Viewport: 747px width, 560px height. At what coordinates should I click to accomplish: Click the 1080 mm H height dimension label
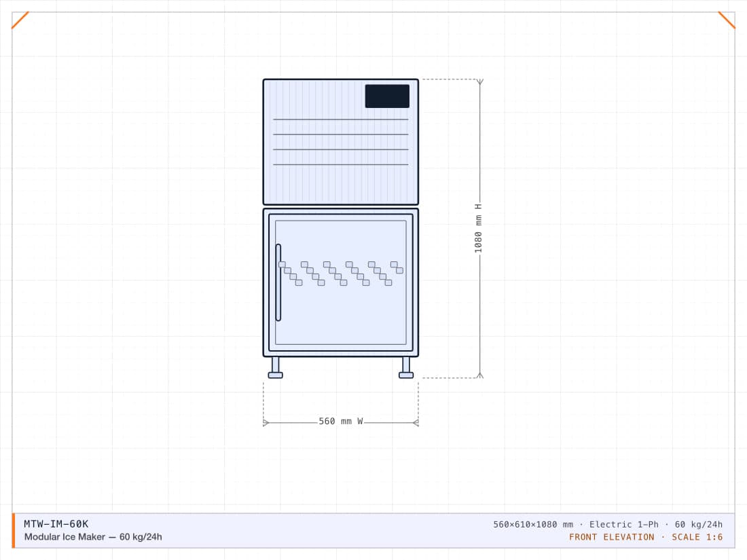[x=478, y=228]
